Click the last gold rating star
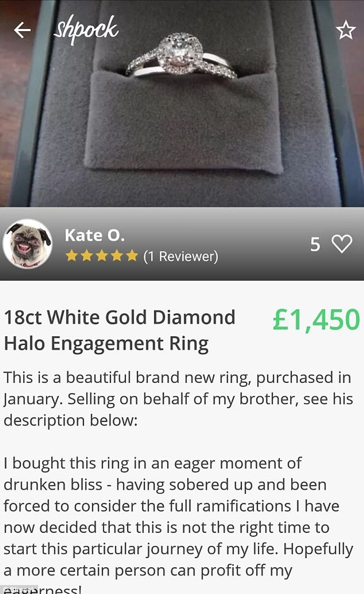This screenshot has width=364, height=594. point(132,256)
